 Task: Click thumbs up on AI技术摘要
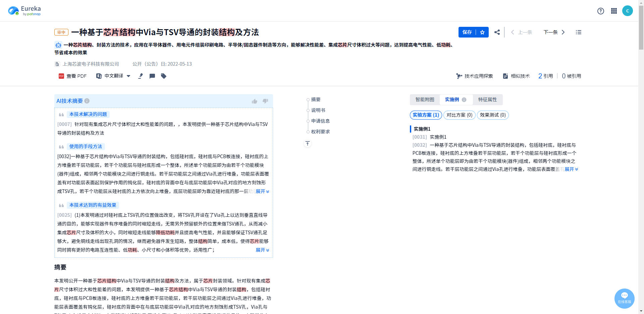tap(255, 101)
